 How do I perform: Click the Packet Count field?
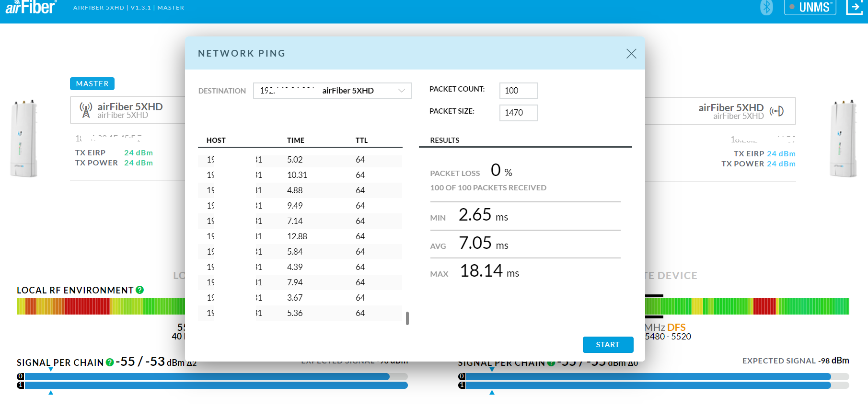click(518, 91)
